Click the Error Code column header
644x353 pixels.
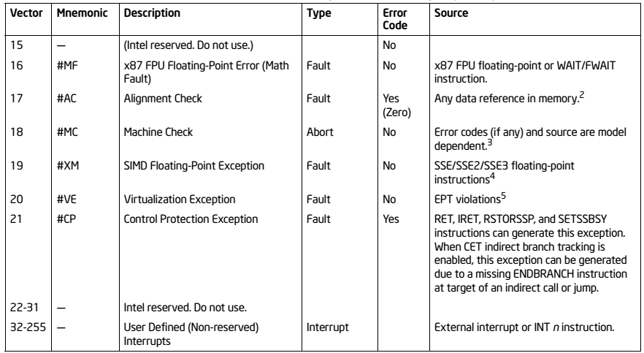395,19
